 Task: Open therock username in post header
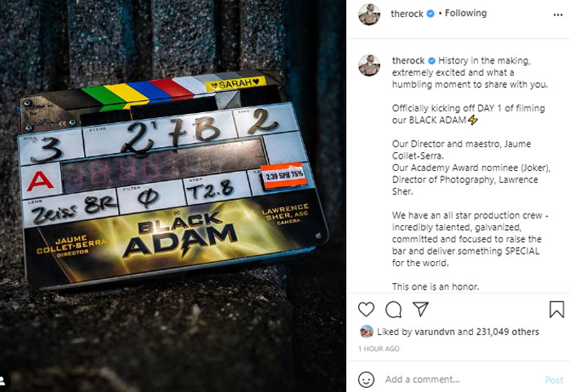[x=407, y=14]
